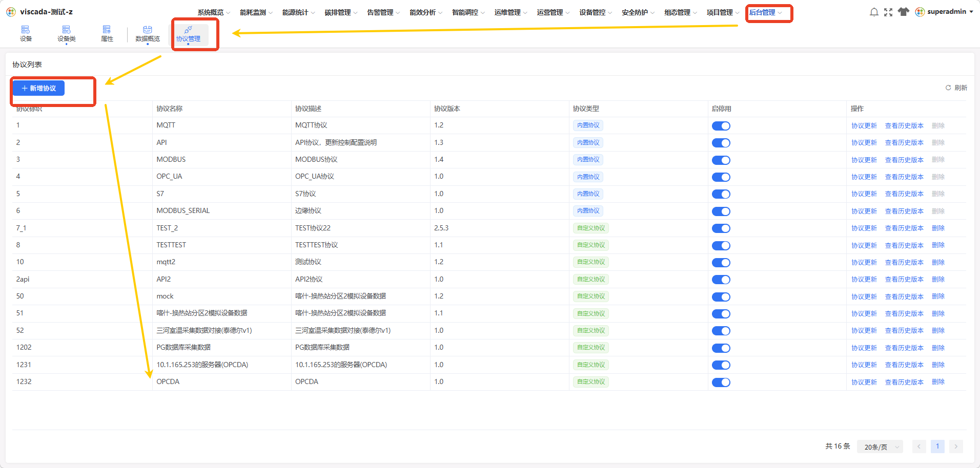Expand the 系统概览 menu
The height and width of the screenshot is (468, 980).
tap(214, 12)
